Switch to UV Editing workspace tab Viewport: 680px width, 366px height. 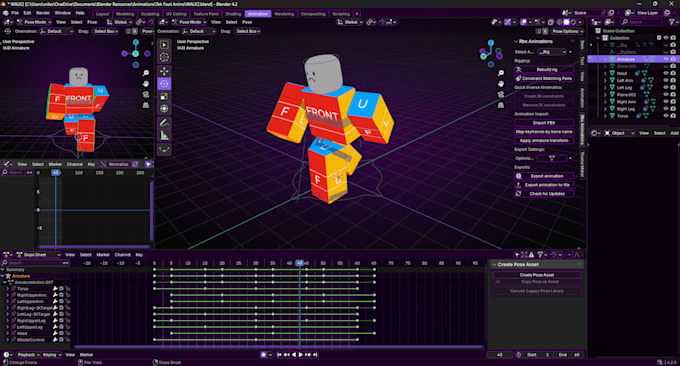coord(177,14)
